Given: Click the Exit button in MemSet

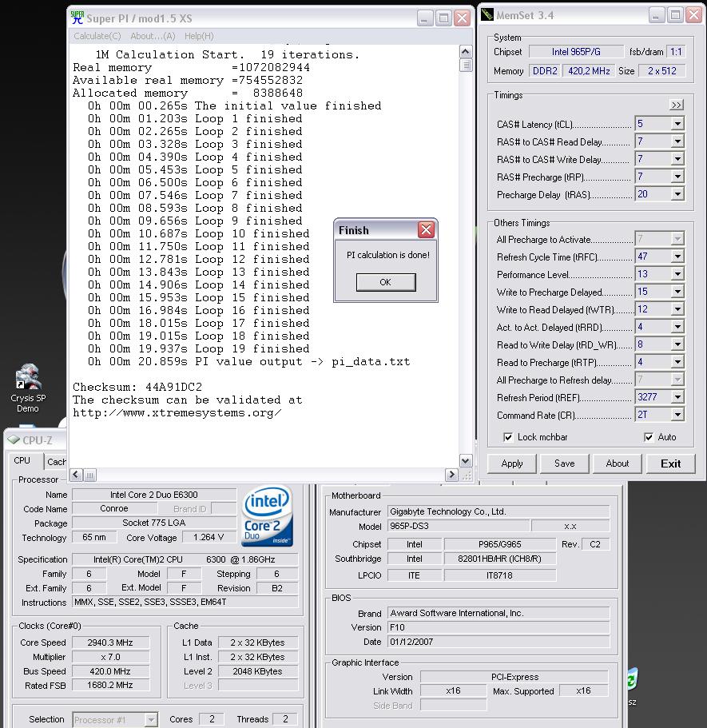Looking at the screenshot, I should [671, 463].
